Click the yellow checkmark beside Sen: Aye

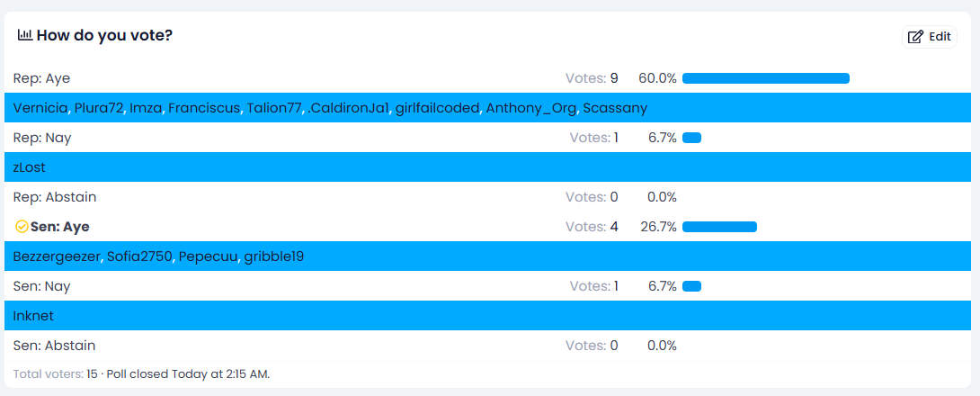22,227
